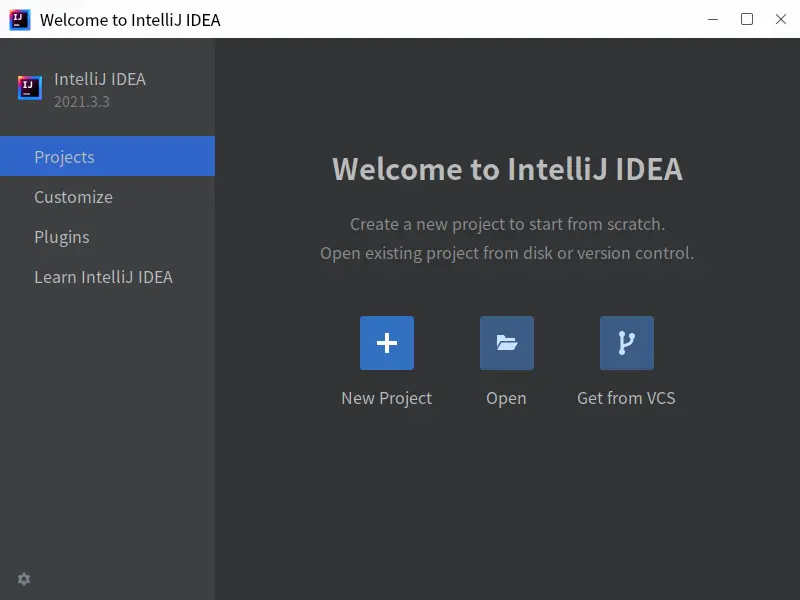The width and height of the screenshot is (800, 600).
Task: Click the Get from VCS branch icon
Action: [627, 343]
